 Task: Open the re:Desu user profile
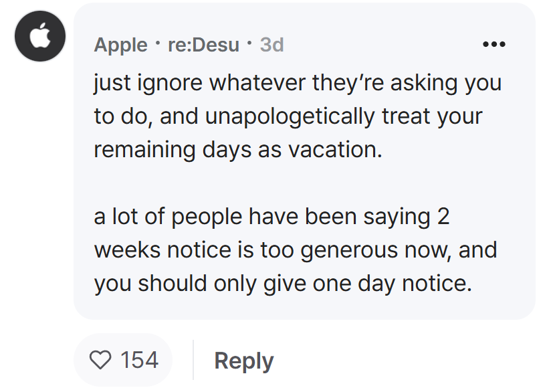pos(203,45)
